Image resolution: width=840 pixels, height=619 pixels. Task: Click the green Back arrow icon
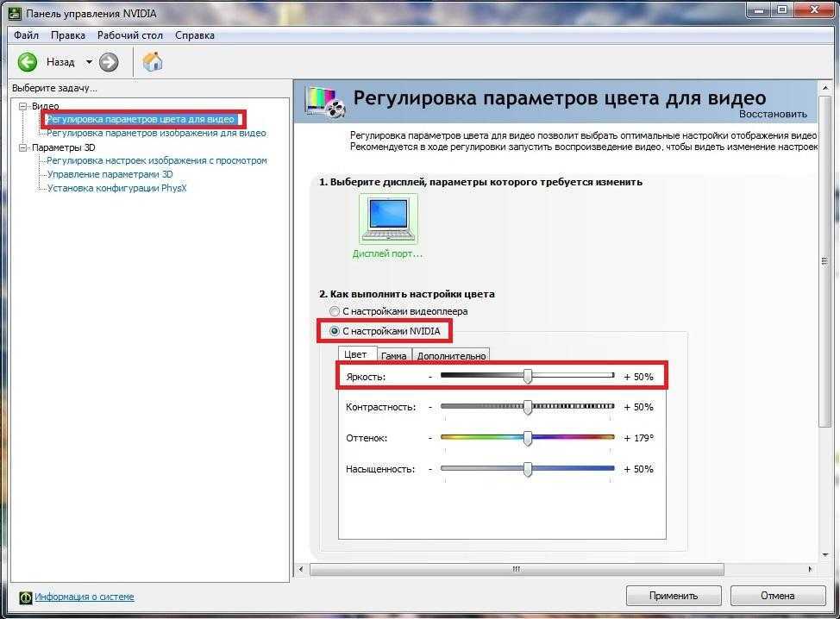28,62
